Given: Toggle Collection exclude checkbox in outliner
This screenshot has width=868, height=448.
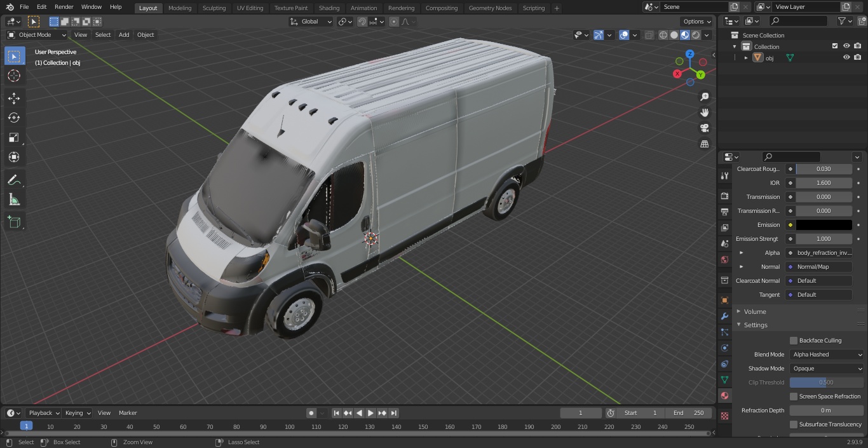Looking at the screenshot, I should pyautogui.click(x=835, y=46).
